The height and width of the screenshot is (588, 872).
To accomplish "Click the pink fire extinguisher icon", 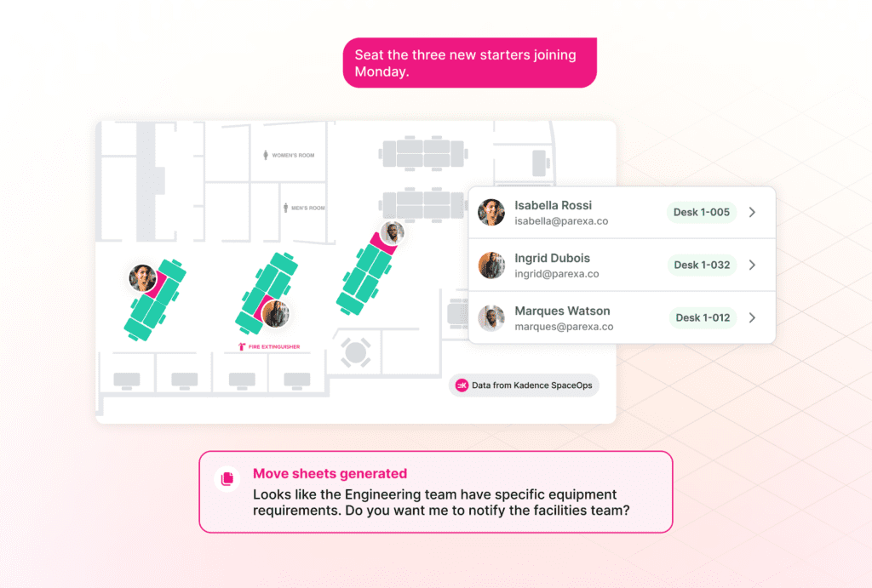I will [243, 346].
